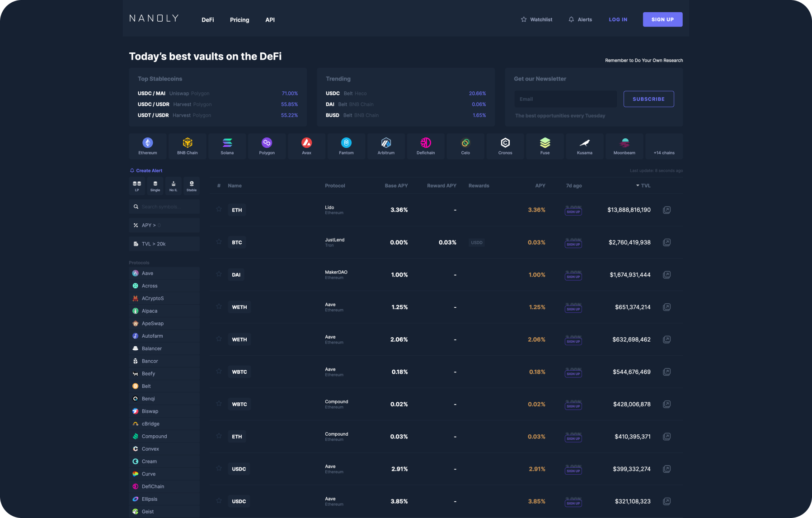812x518 pixels.
Task: Open the USDC / MAI Uniswap stablecoin entry
Action: pos(218,94)
